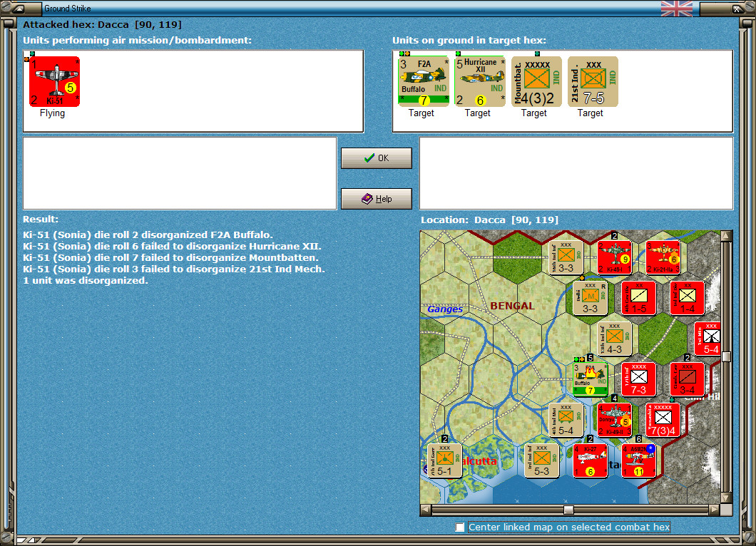Click the Ganges river label on map
Image resolution: width=756 pixels, height=546 pixels.
tap(445, 309)
